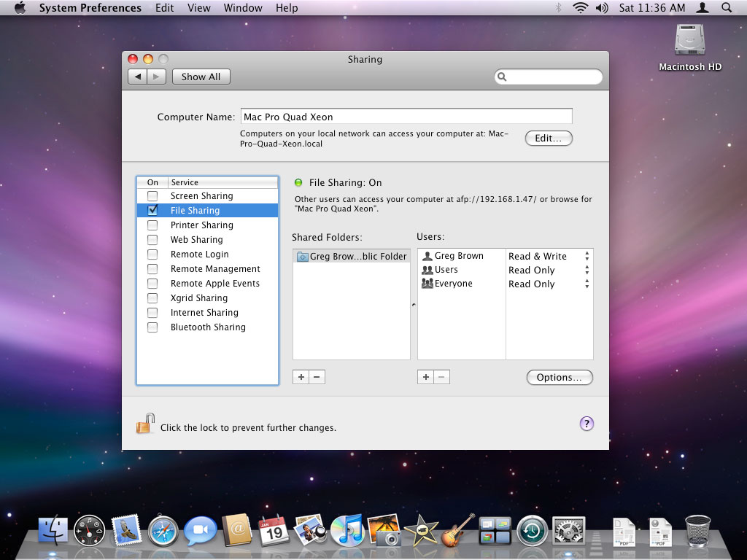Open iChat from the Dock

tap(200, 531)
